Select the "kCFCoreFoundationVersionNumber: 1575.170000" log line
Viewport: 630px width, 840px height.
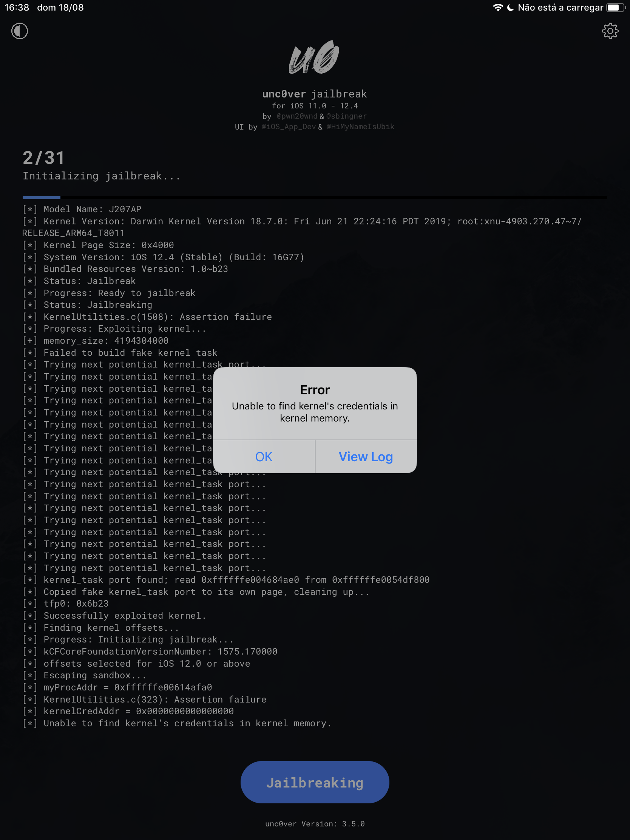[x=150, y=652]
